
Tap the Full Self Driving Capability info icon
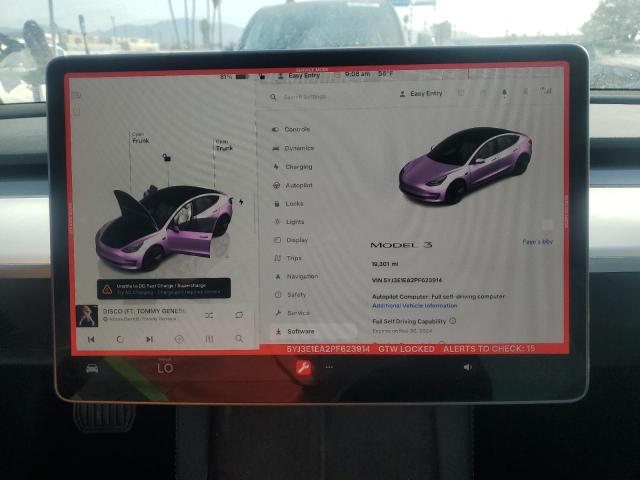click(453, 321)
